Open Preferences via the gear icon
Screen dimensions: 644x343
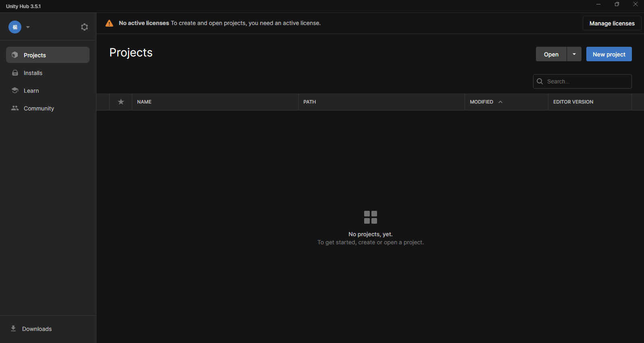tap(84, 27)
